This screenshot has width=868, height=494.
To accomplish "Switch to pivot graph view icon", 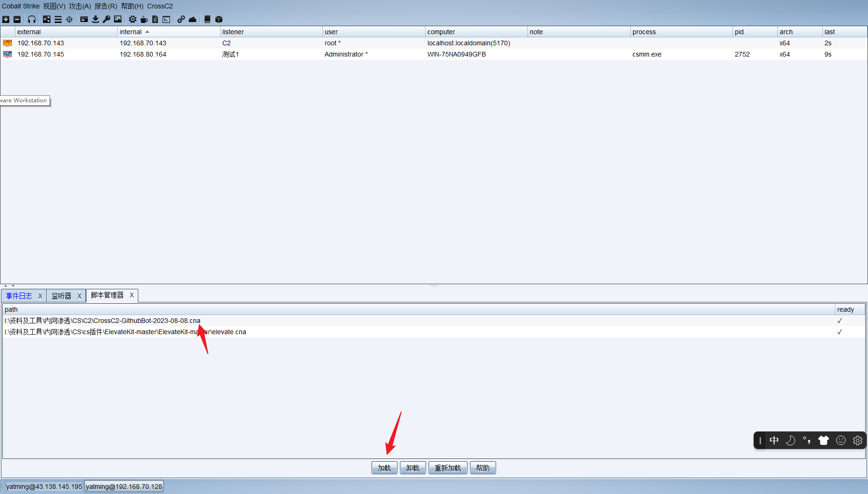I will pyautogui.click(x=47, y=19).
